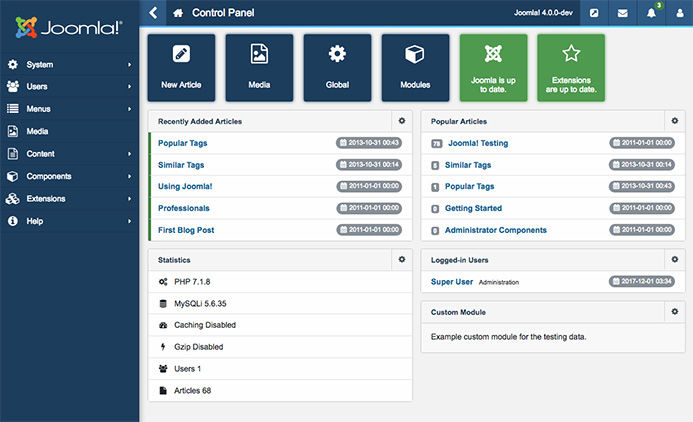
Task: Open the Media quick icon tile
Action: click(259, 67)
